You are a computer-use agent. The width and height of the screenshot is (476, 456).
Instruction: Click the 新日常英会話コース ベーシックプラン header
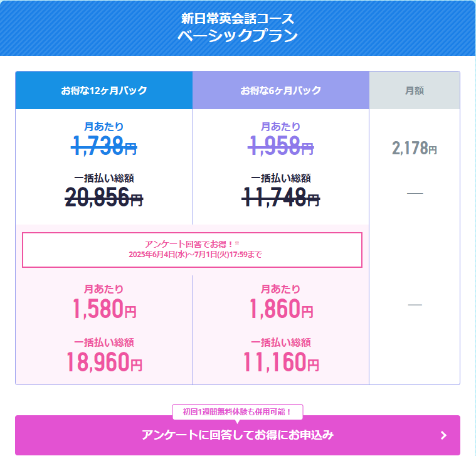coord(238,28)
